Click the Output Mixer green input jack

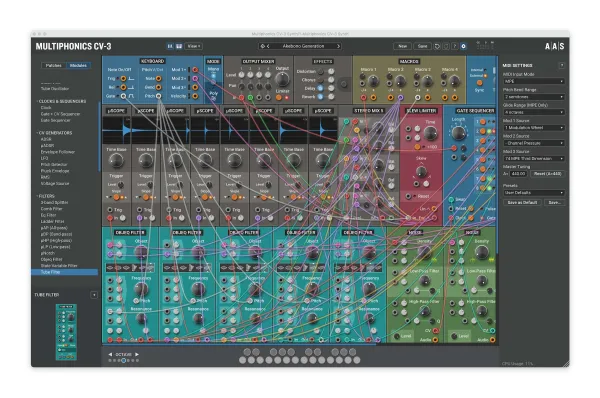pyautogui.click(x=250, y=98)
